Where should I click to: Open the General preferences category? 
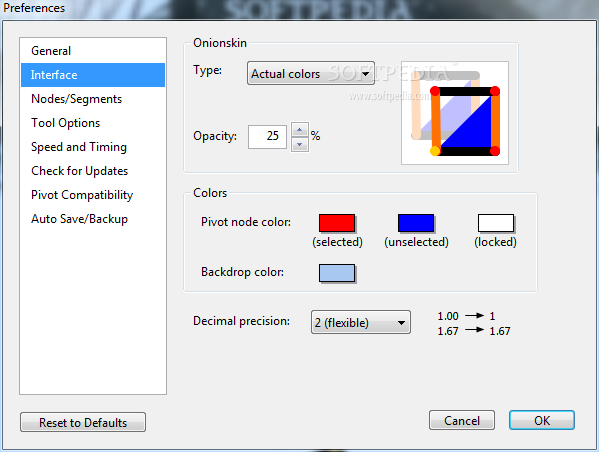pos(93,51)
